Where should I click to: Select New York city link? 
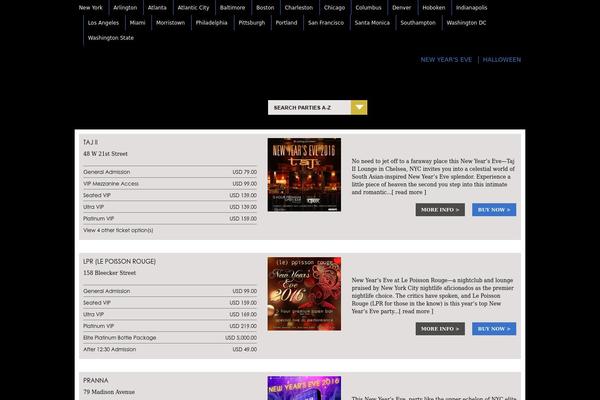[91, 8]
